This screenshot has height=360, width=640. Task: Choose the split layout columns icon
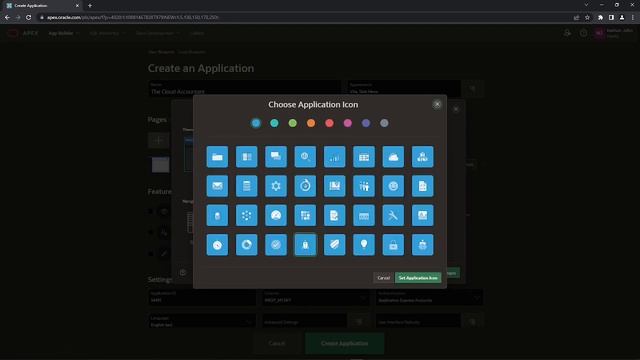(x=247, y=157)
